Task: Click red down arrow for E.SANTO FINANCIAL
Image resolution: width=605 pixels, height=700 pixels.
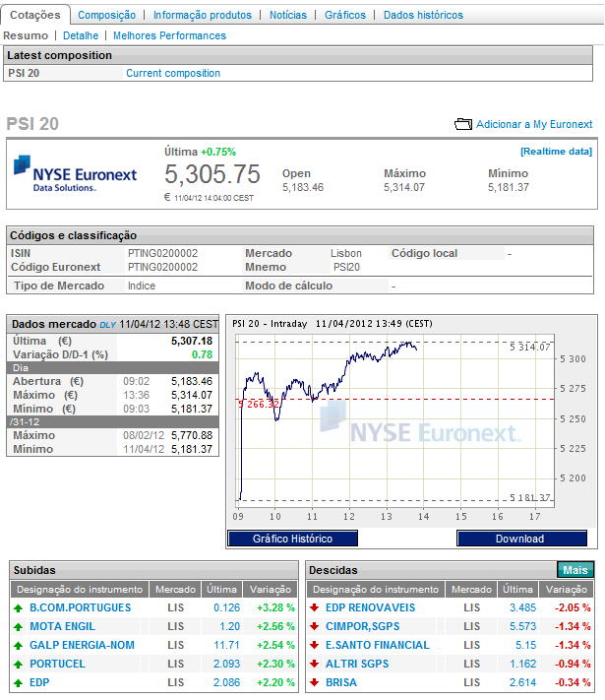Action: click(x=315, y=645)
